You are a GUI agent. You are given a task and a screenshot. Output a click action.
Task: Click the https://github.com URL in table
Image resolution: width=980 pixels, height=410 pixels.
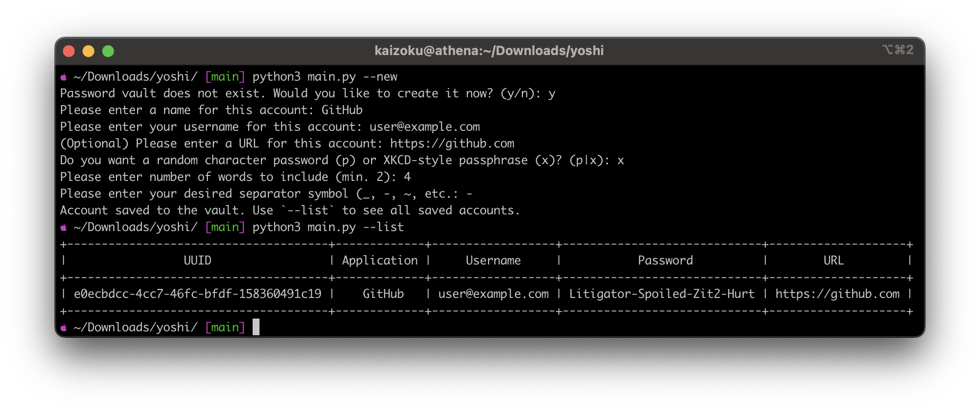tap(837, 294)
